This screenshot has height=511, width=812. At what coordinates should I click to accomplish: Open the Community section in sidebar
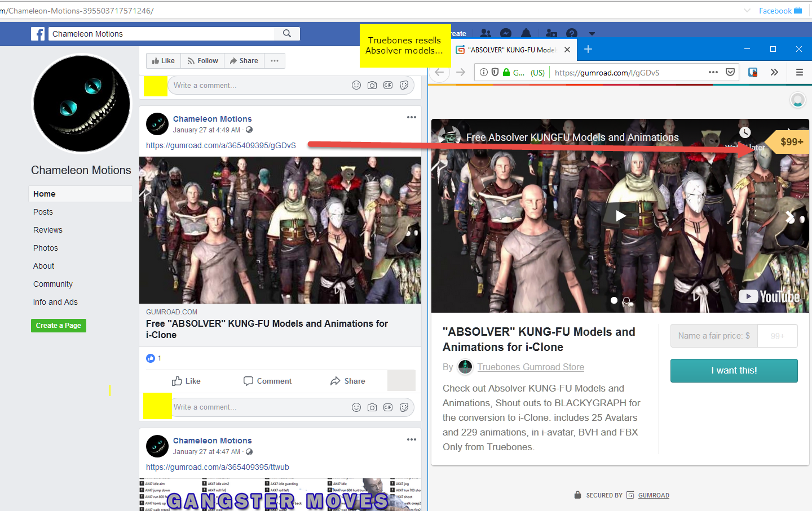click(53, 284)
